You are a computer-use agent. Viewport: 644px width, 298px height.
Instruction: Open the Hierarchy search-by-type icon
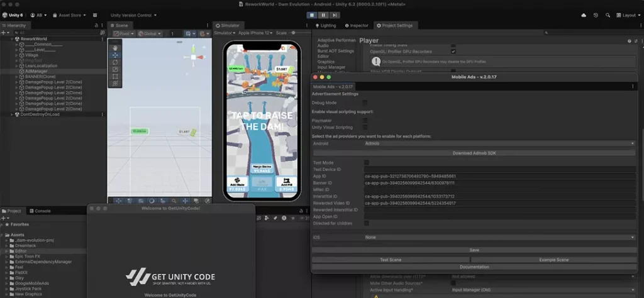point(103,33)
